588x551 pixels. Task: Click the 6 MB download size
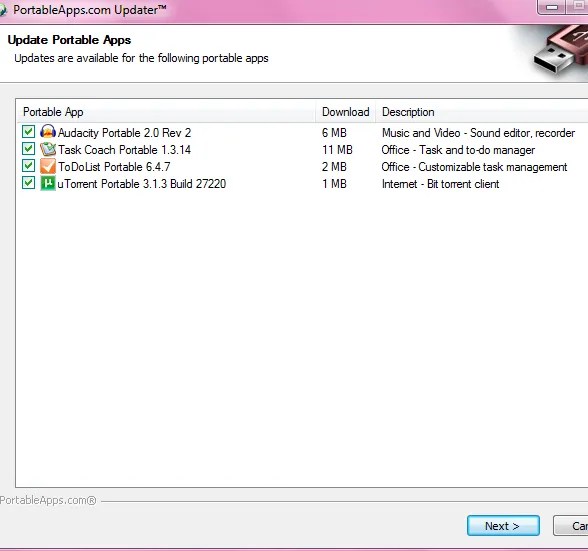click(x=334, y=133)
